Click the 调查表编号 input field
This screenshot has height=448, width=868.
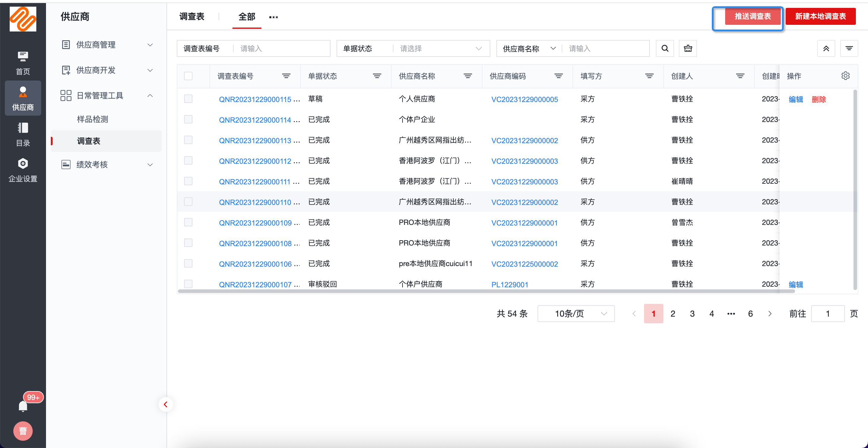point(282,48)
